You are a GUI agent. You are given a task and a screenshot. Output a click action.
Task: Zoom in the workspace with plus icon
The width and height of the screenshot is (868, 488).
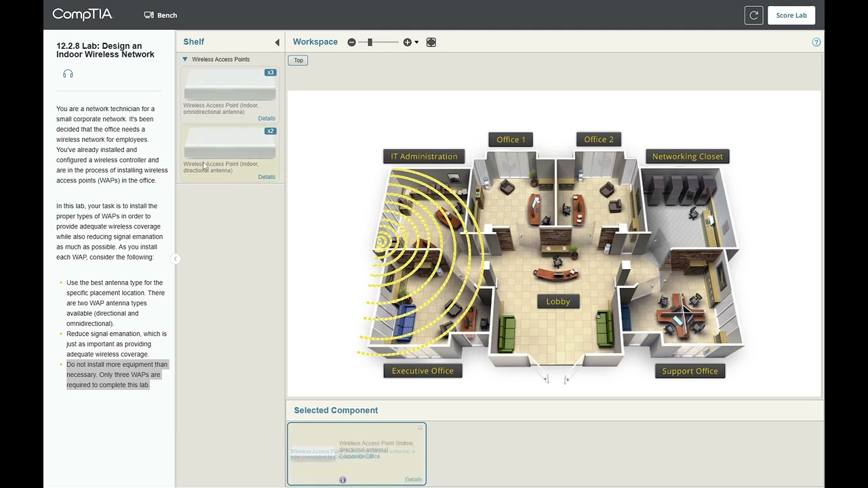[x=407, y=42]
